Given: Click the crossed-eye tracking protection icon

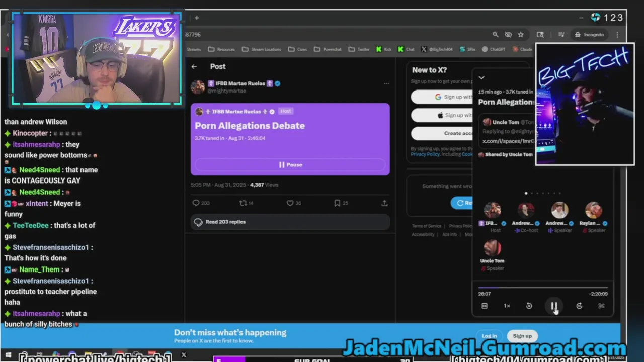Looking at the screenshot, I should pyautogui.click(x=508, y=35).
